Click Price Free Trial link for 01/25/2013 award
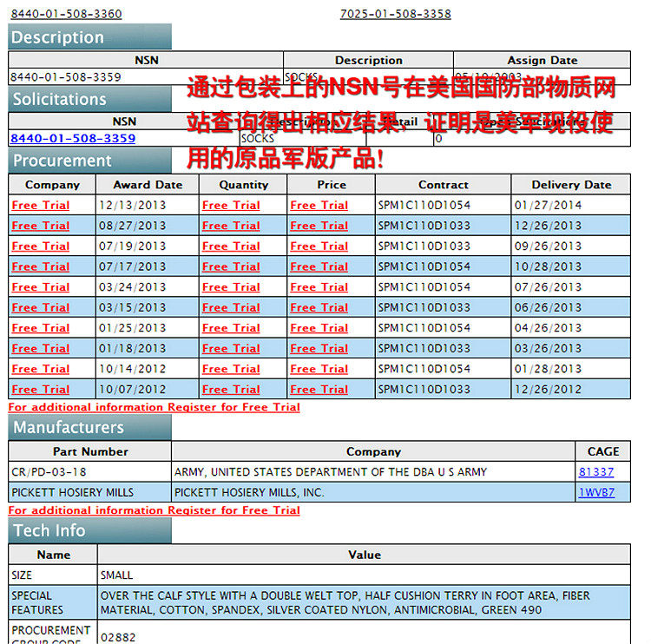This screenshot has height=644, width=651. [319, 328]
